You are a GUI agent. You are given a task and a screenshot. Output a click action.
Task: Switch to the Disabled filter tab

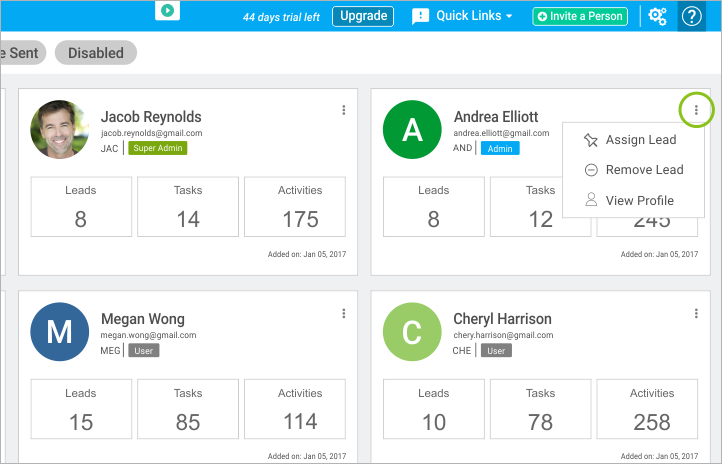pyautogui.click(x=96, y=53)
